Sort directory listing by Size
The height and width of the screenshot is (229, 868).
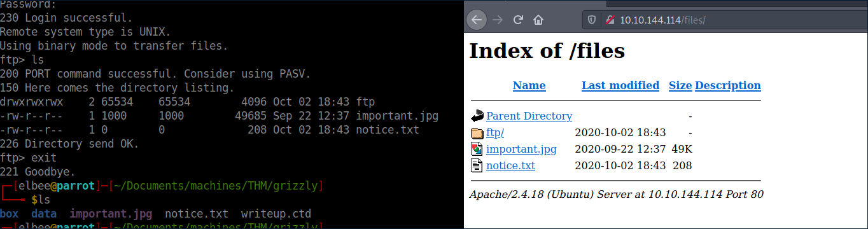point(680,85)
